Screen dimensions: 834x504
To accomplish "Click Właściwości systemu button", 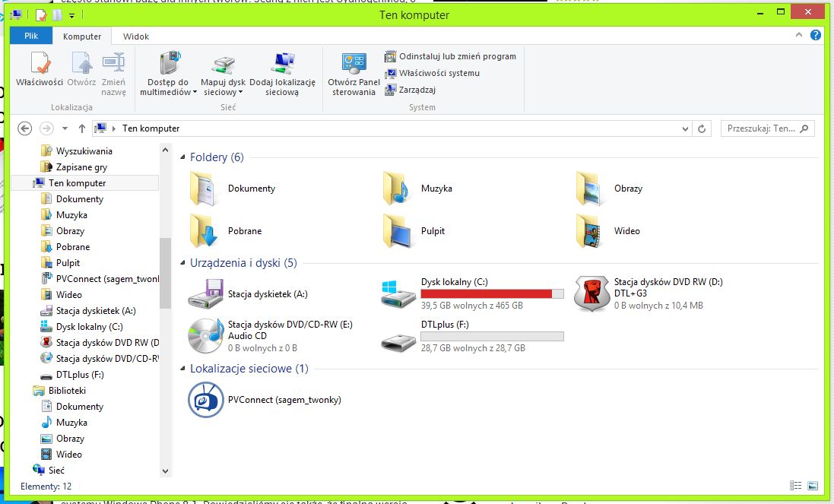I will pyautogui.click(x=433, y=73).
